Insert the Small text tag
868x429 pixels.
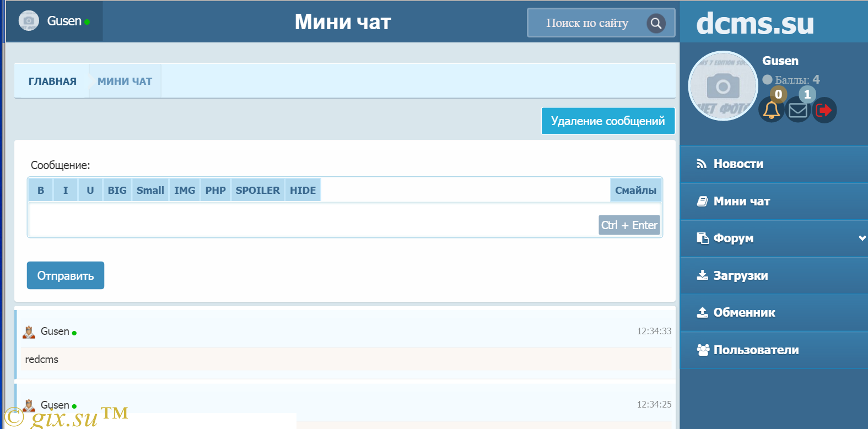(x=150, y=190)
